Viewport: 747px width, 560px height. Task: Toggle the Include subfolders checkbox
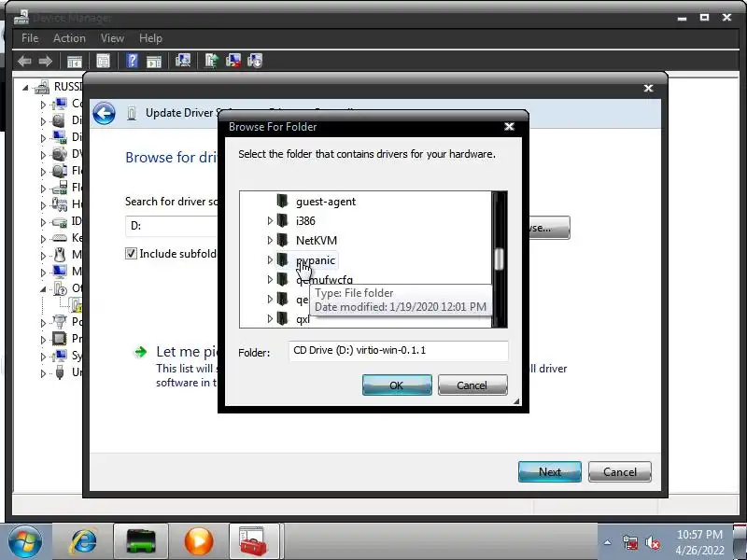[131, 253]
